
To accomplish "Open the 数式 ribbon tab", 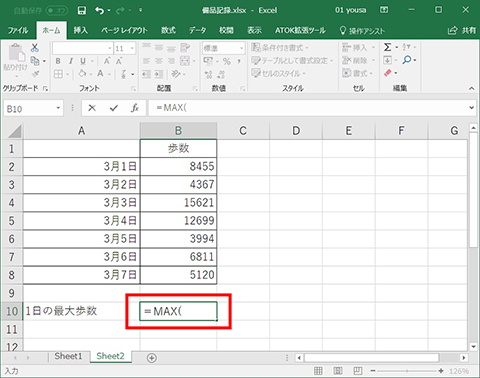I will coord(168,30).
